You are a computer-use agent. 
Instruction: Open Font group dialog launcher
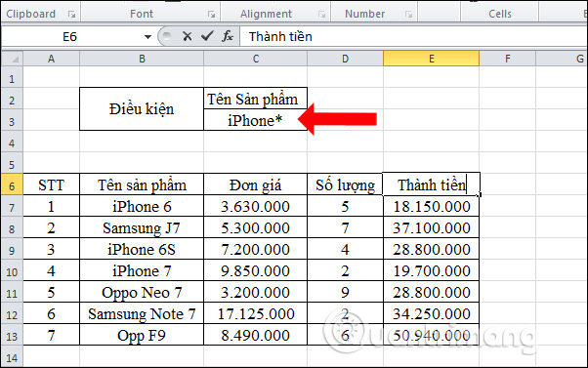click(212, 15)
